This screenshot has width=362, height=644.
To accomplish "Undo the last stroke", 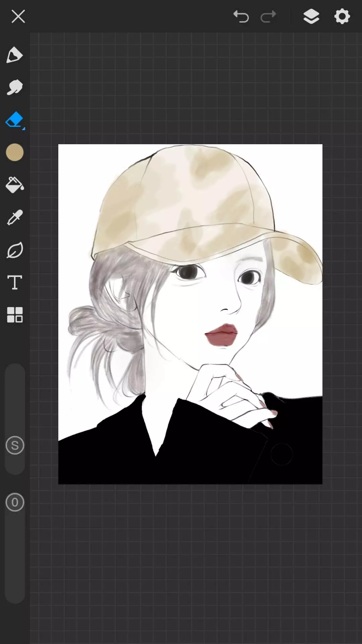I will [x=241, y=16].
